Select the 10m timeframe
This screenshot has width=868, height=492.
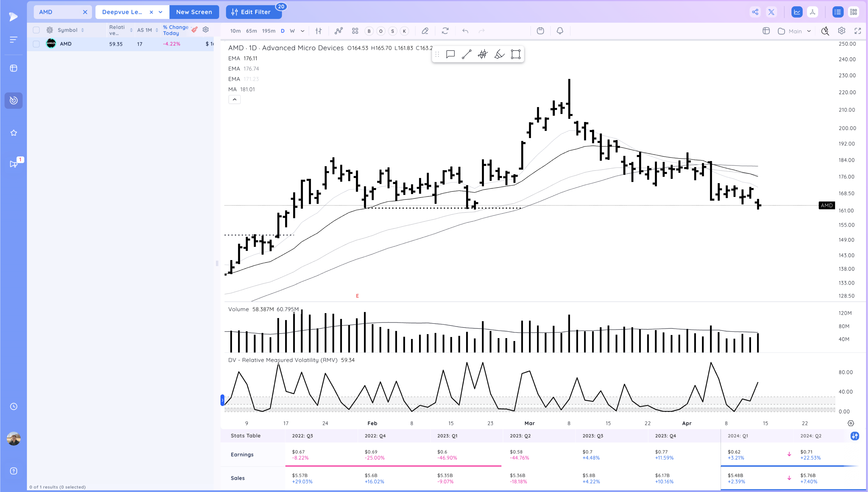(235, 31)
